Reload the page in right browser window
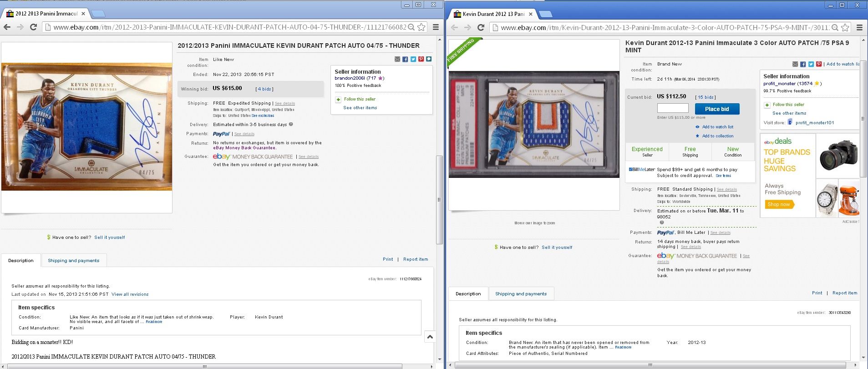Screen dimensions: 868x369 click(x=481, y=28)
